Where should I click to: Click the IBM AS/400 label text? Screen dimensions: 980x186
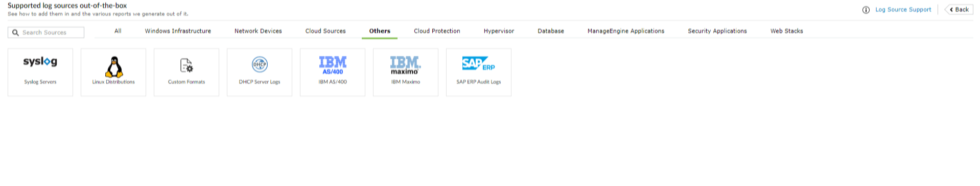tap(333, 82)
